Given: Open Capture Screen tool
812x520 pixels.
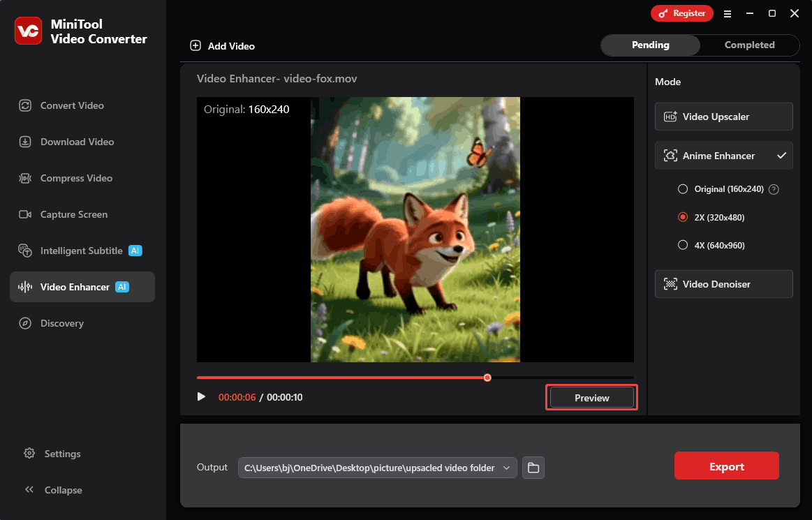Looking at the screenshot, I should click(83, 214).
